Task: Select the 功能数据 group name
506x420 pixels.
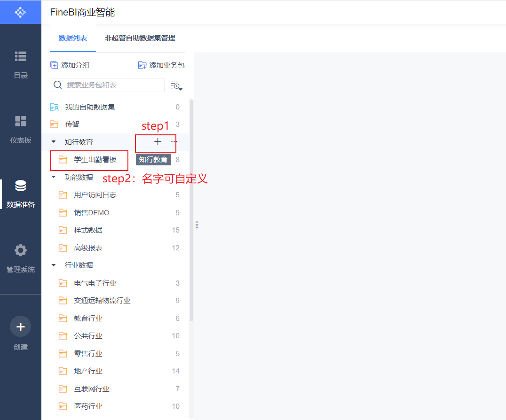Action: pos(79,177)
